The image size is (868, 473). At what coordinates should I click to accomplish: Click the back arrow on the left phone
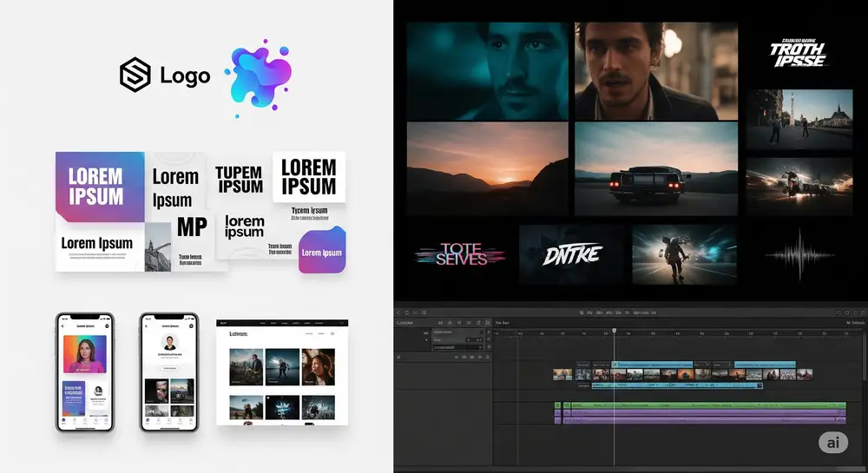(x=64, y=326)
